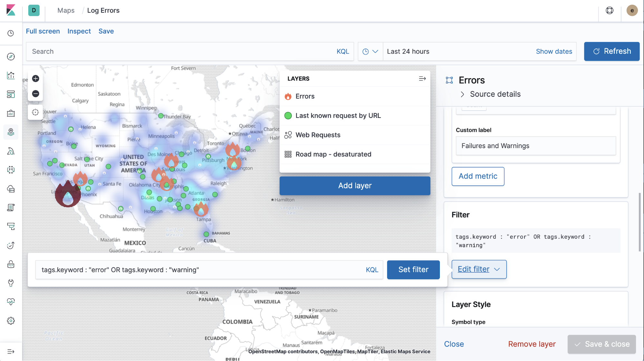Toggle the Errors layer visibility
Screen dimensions: 644x361
[x=288, y=96]
